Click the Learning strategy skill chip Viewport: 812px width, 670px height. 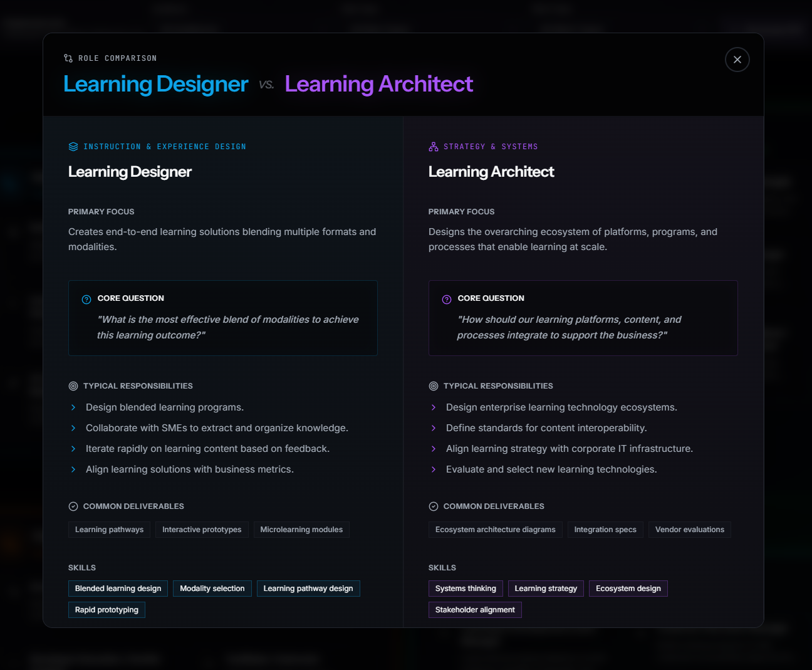click(x=546, y=589)
